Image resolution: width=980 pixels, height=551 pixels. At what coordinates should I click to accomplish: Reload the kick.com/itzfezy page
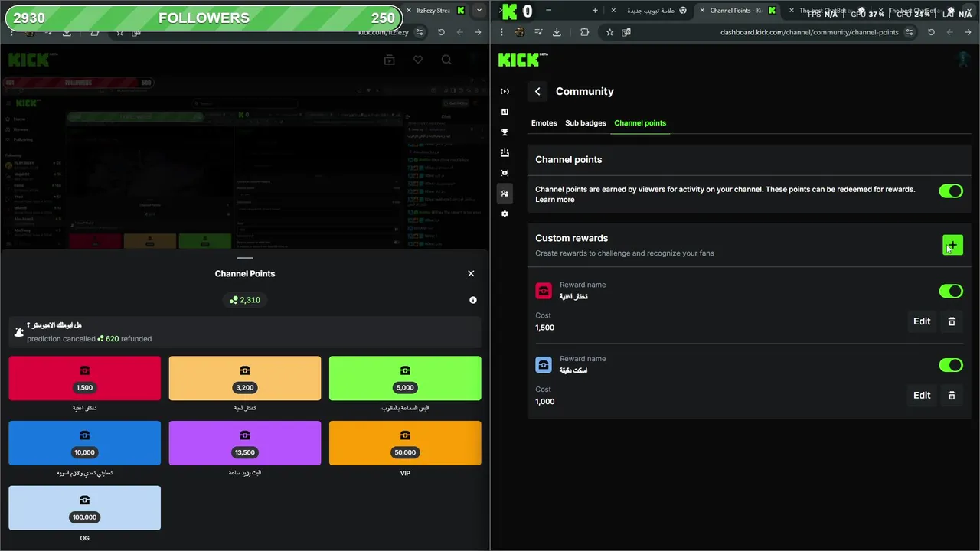point(441,32)
